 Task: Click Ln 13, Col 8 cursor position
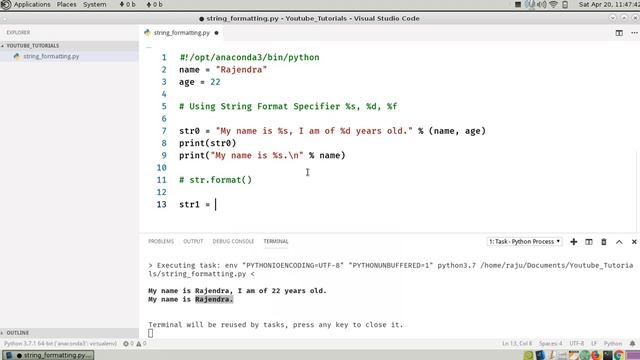(516, 344)
